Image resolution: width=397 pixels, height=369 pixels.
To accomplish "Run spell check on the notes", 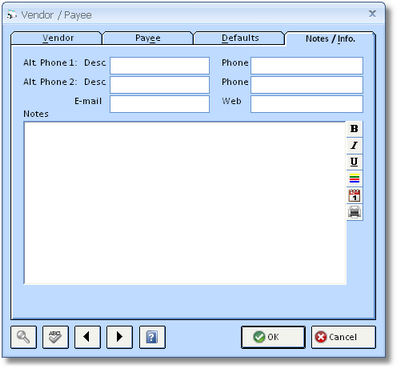I will pyautogui.click(x=55, y=337).
